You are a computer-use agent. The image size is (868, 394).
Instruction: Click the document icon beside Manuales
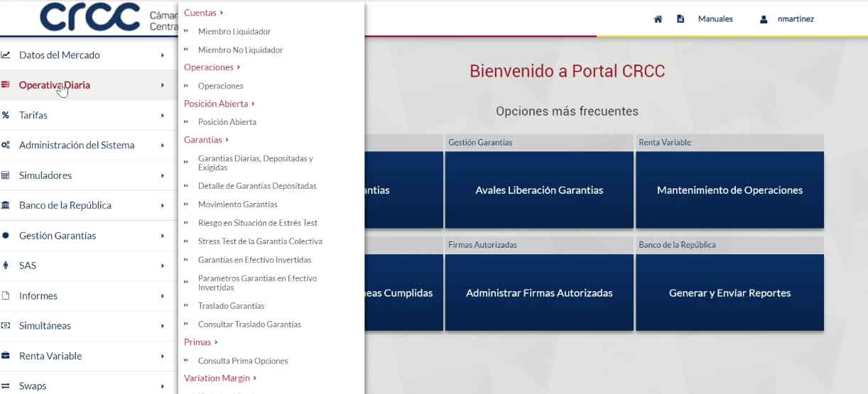(680, 19)
